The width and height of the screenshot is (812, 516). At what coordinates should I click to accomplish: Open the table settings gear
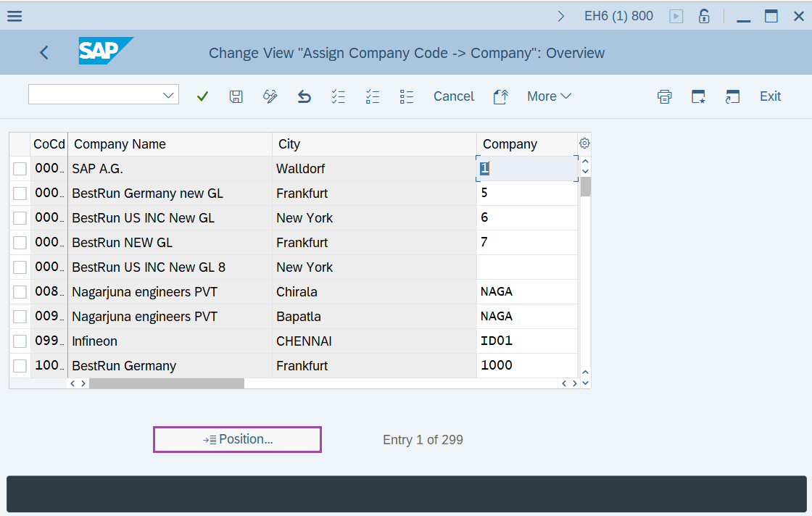[x=584, y=143]
